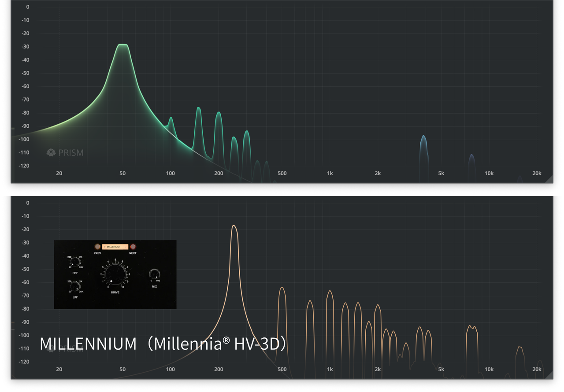This screenshot has height=392, width=564.
Task: Click "-60" on the green analyzer's dB scale
Action: [25, 86]
